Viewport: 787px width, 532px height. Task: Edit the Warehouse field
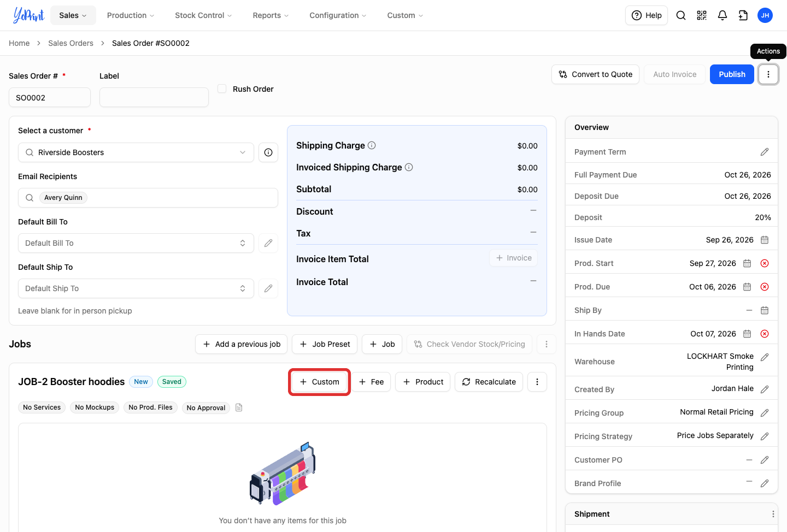(x=765, y=357)
